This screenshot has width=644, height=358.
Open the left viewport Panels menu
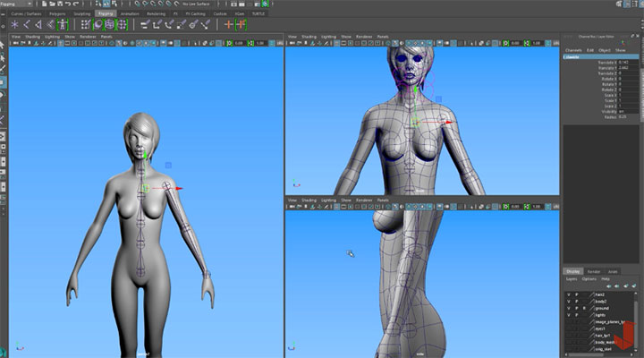point(106,37)
